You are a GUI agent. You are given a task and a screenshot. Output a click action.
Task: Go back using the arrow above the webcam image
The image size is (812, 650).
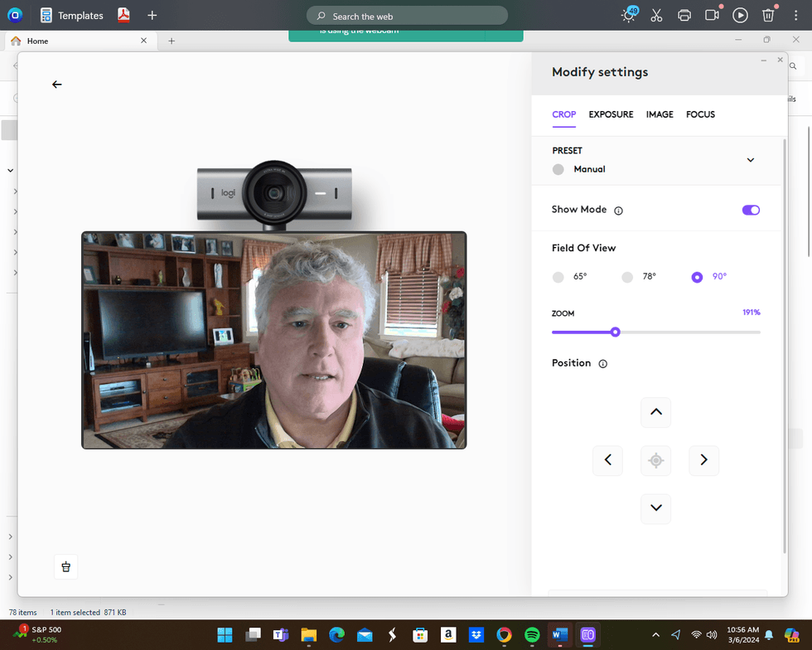56,84
